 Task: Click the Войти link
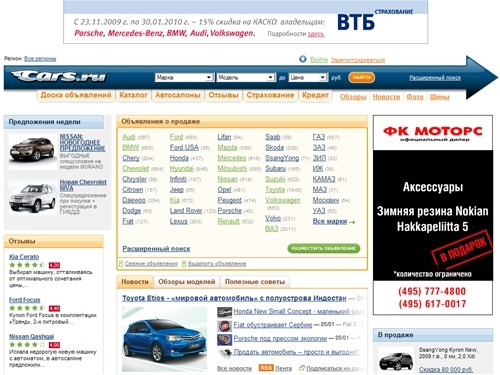click(319, 60)
